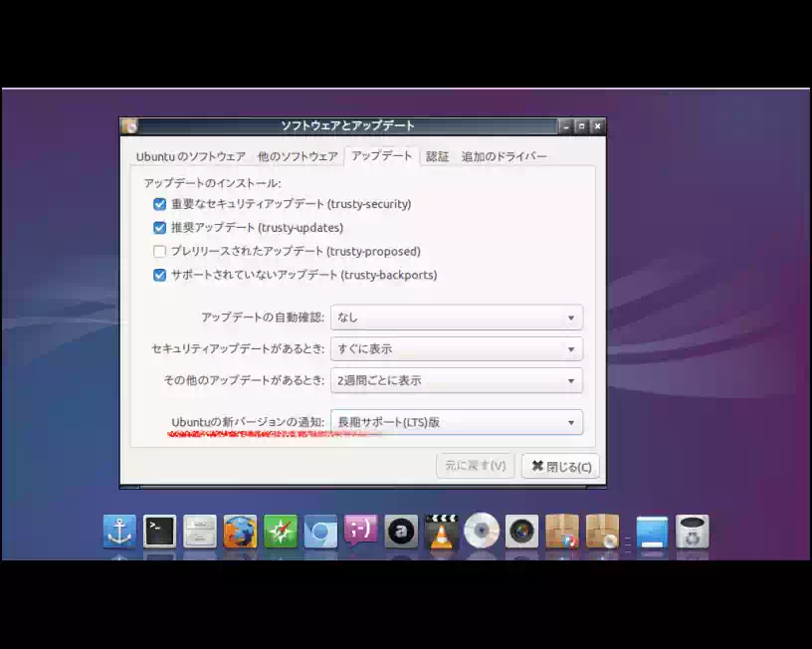Click the アップデートのインストール: heading text
Screen dimensions: 812x649
pyautogui.click(x=212, y=183)
